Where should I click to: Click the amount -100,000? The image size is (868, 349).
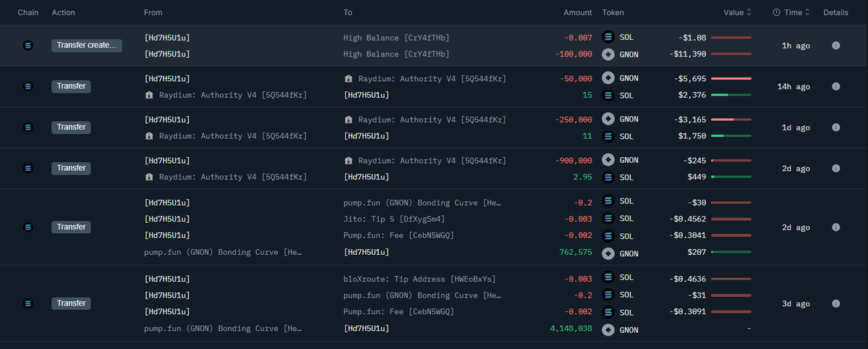pos(574,54)
